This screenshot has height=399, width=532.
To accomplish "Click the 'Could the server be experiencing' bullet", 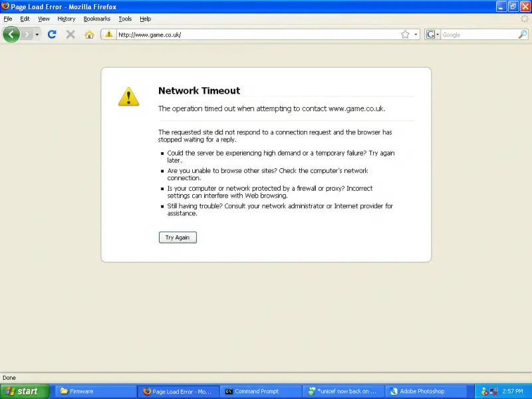I will coord(281,157).
